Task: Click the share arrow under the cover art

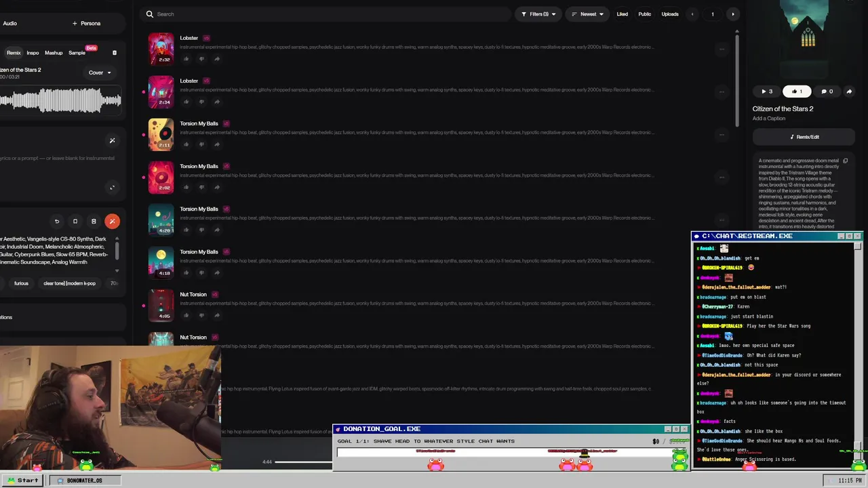Action: point(849,91)
